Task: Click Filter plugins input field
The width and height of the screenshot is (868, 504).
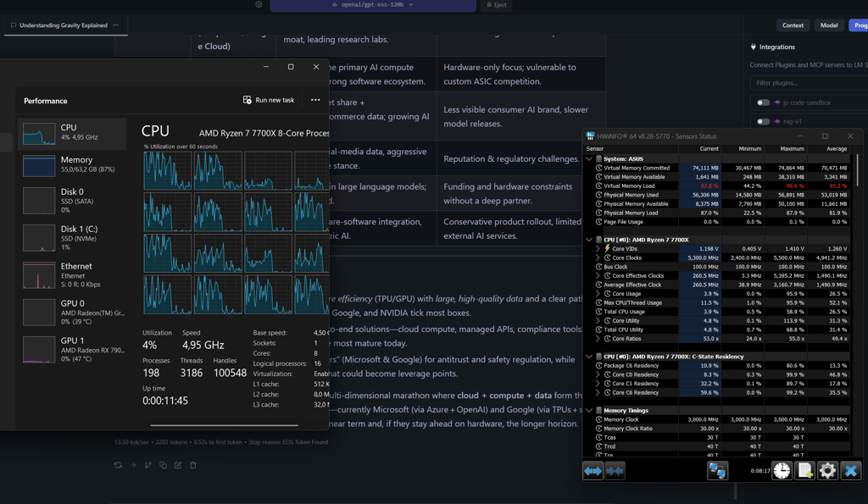Action: click(809, 83)
